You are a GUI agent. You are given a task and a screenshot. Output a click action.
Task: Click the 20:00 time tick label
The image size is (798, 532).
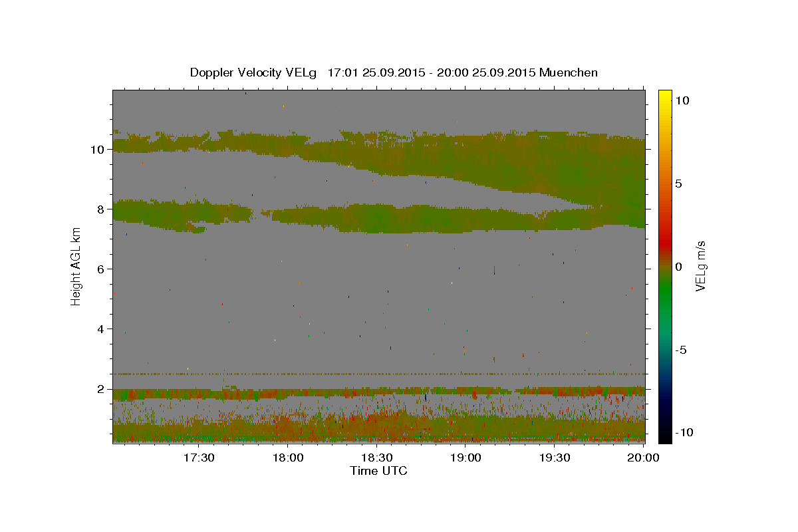click(644, 458)
